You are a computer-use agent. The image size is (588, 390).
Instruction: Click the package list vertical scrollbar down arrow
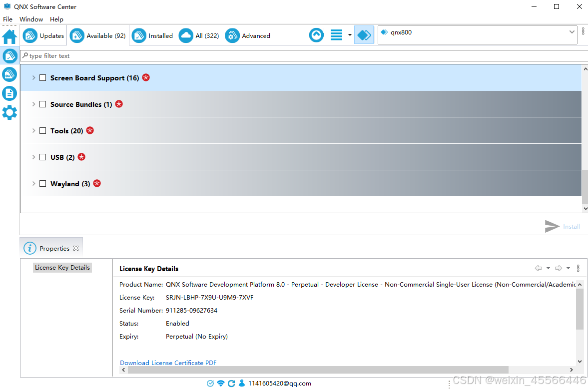[x=585, y=209]
